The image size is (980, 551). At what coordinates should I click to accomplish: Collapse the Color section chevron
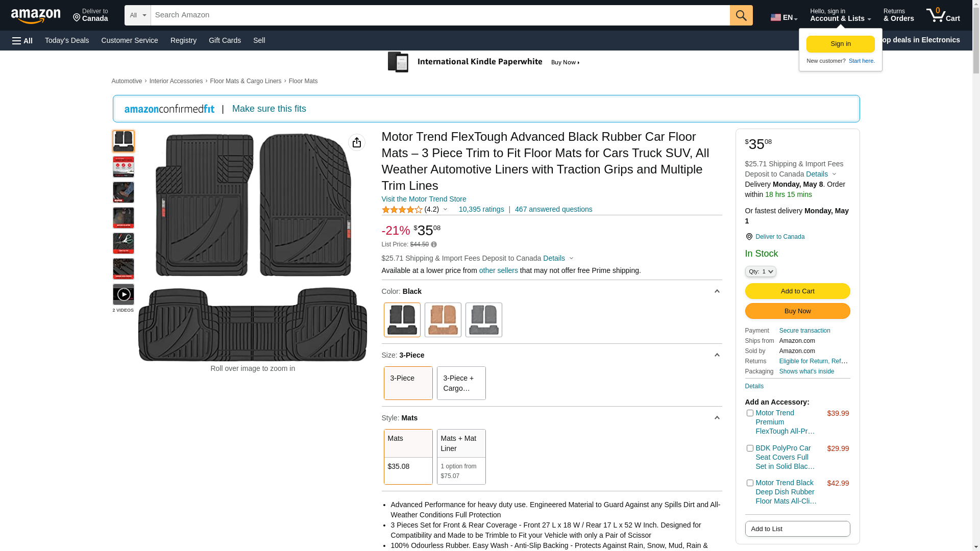(717, 292)
